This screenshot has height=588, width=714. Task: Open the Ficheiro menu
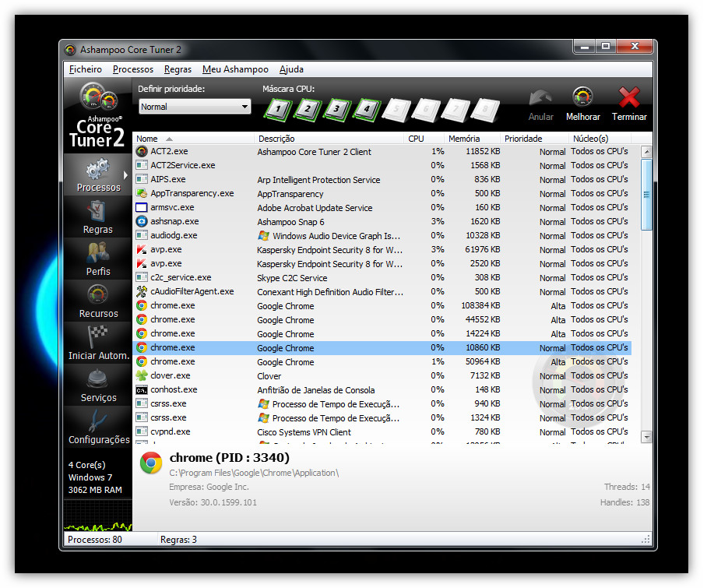[86, 69]
